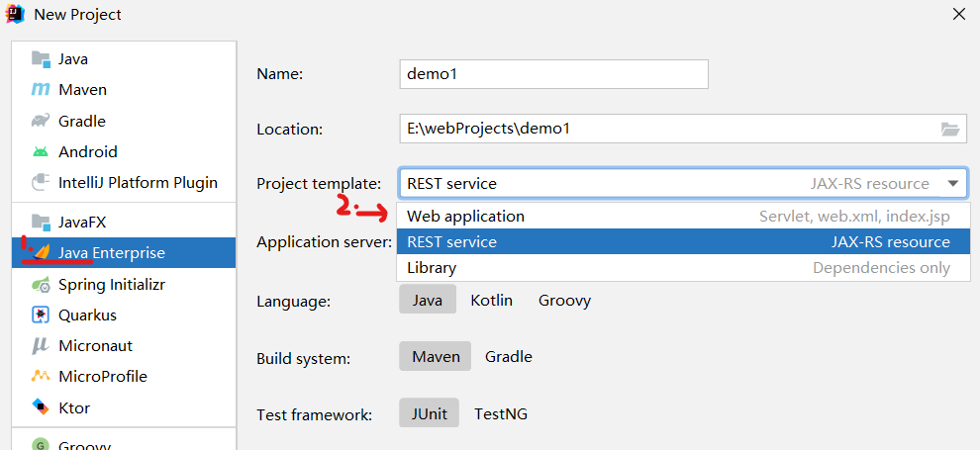Click the Gradle elephant icon

[41, 122]
